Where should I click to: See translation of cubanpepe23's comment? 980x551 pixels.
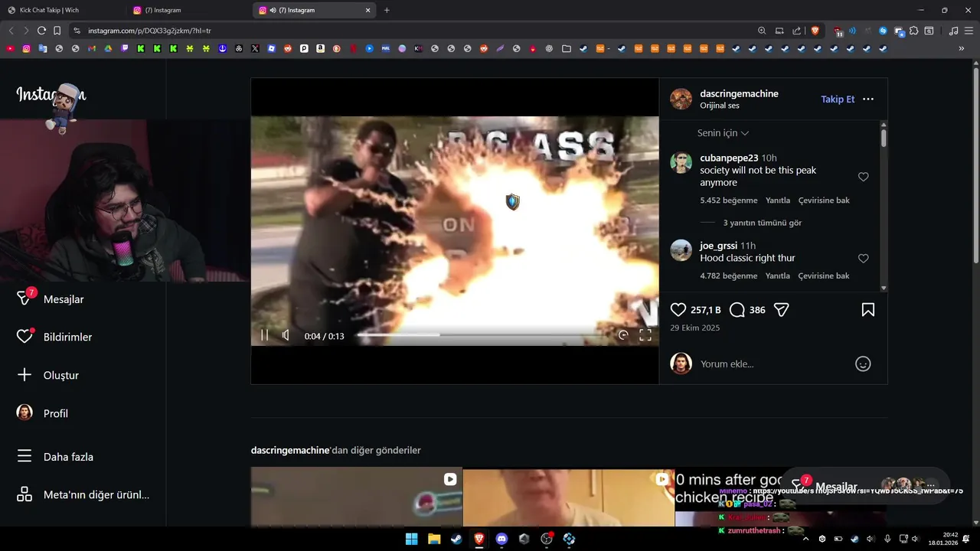(x=824, y=201)
